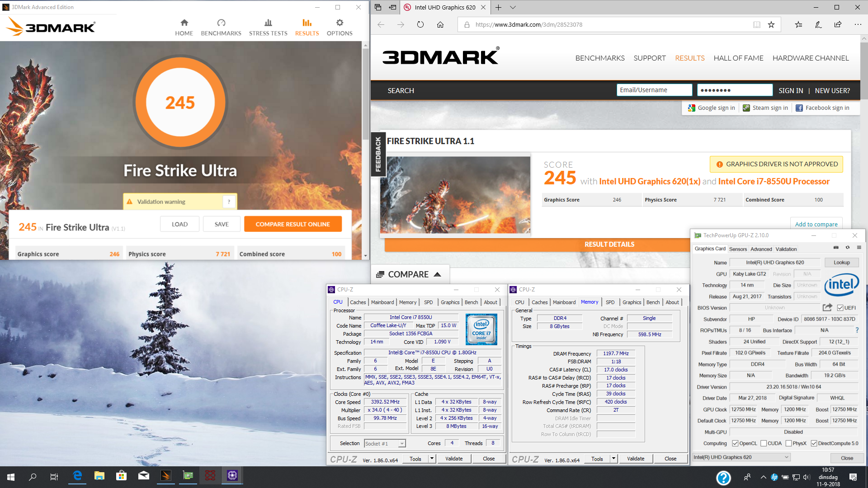The width and height of the screenshot is (868, 488).
Task: Open the GPU-Z hamburger menu
Action: (859, 248)
